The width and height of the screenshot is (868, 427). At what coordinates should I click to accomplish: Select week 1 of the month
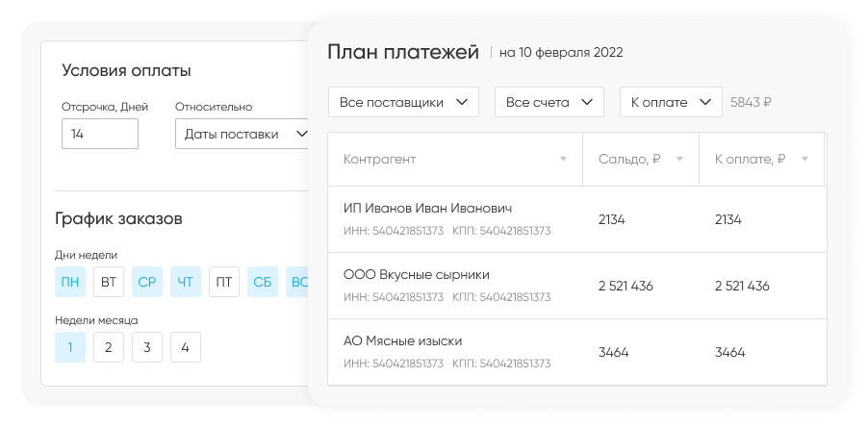(70, 347)
